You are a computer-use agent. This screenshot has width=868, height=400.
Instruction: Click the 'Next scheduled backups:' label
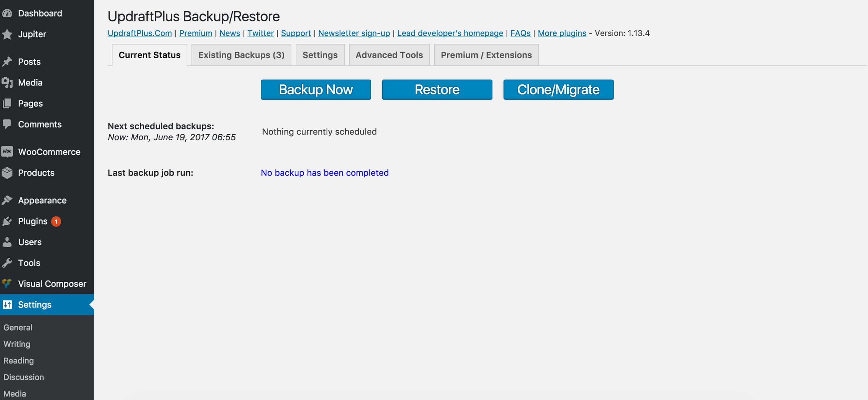161,126
